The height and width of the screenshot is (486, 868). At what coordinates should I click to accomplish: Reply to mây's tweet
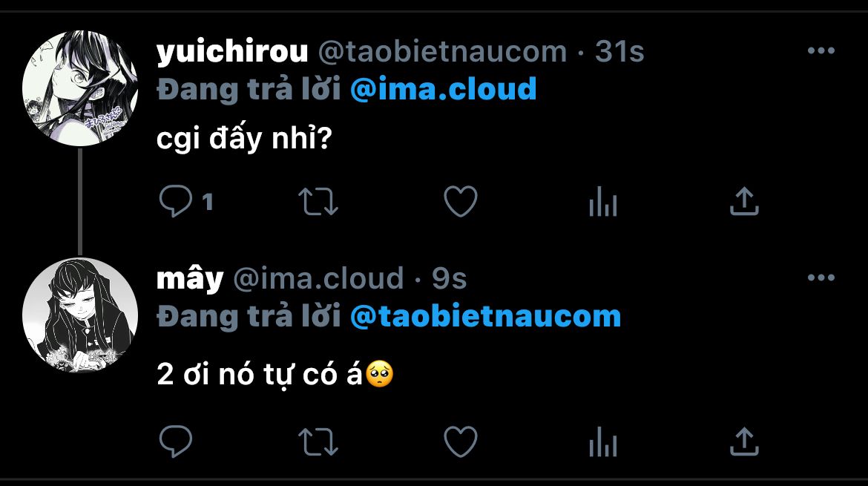176,442
